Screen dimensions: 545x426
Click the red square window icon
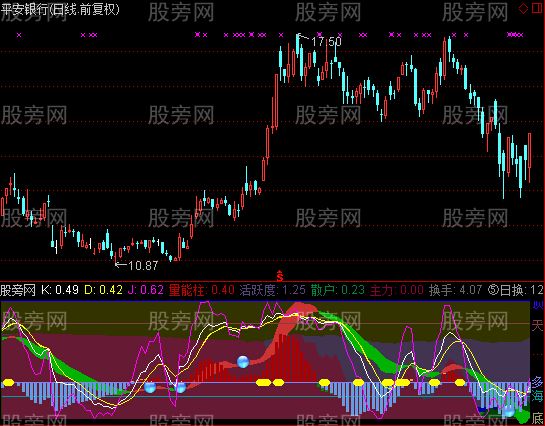[x=537, y=8]
